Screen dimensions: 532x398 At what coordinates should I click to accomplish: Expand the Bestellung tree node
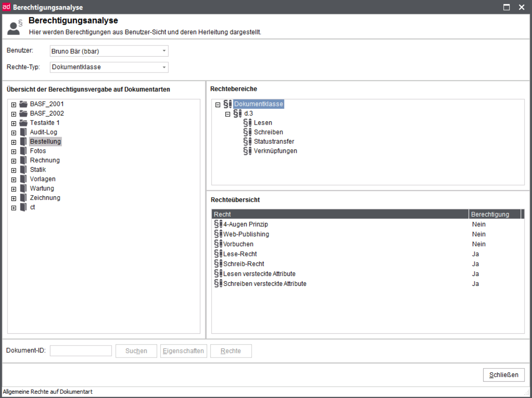click(x=14, y=142)
